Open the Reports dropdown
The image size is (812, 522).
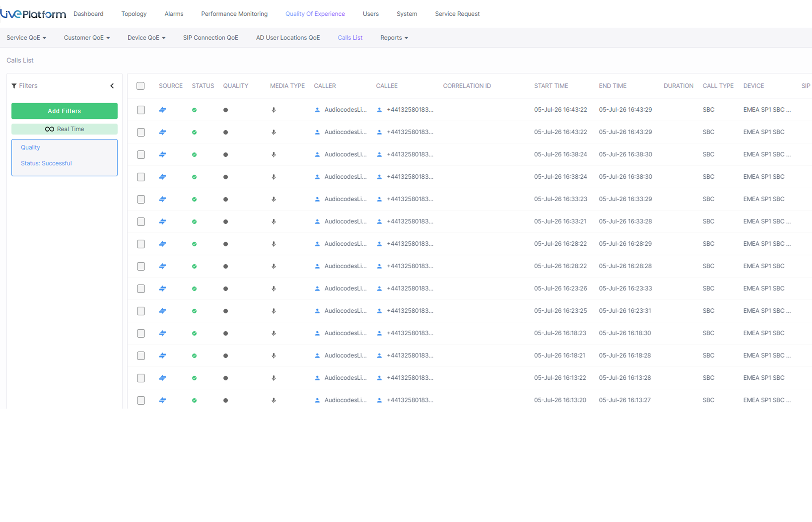(394, 38)
